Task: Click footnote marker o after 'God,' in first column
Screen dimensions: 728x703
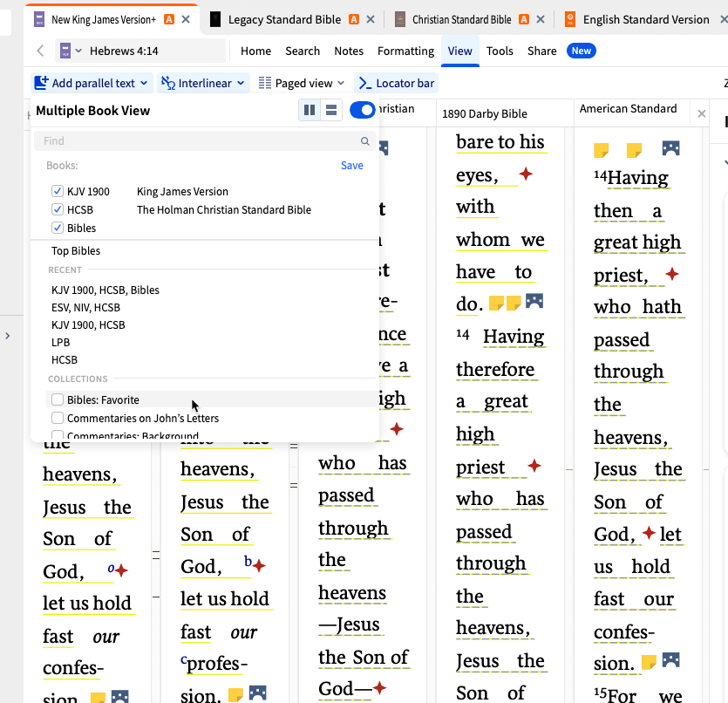Action: [111, 568]
